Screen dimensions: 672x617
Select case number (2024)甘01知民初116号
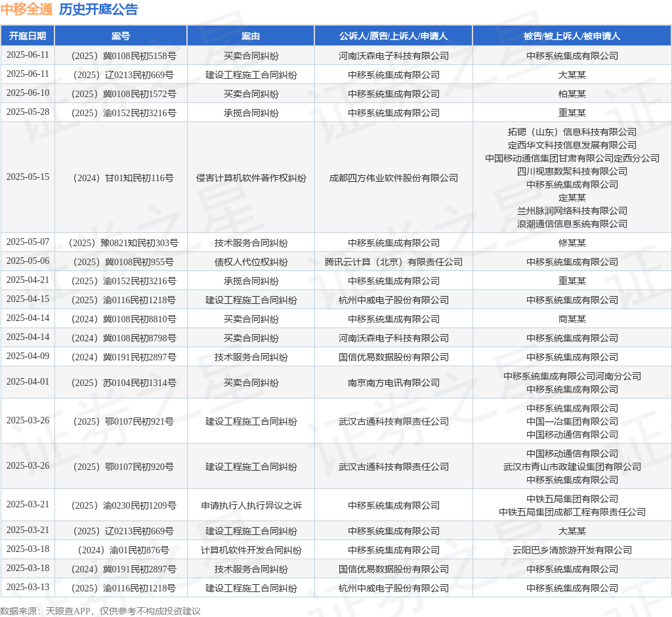(x=123, y=178)
